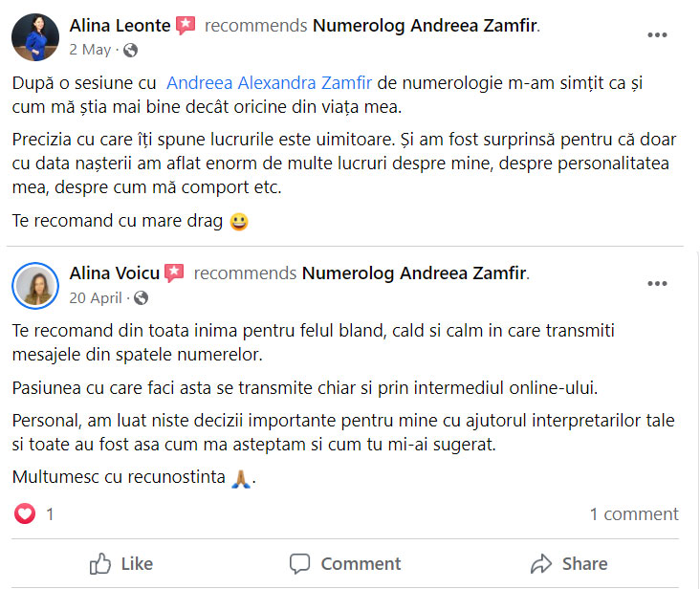The height and width of the screenshot is (589, 700).
Task: Open Alina Leonte's profile picture
Action: click(35, 37)
